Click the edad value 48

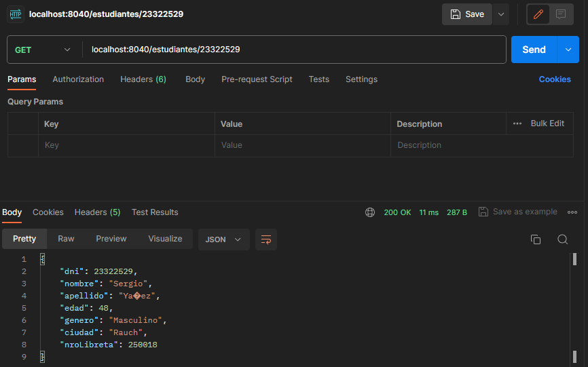point(103,308)
